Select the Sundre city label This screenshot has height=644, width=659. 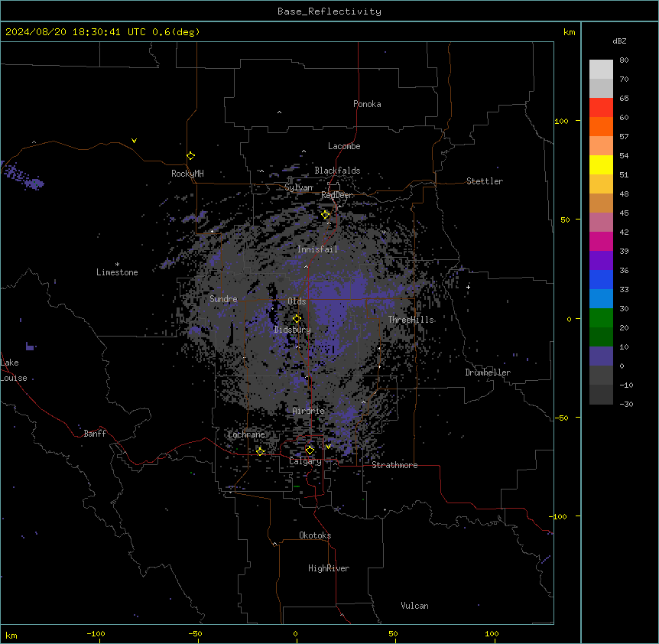[223, 299]
